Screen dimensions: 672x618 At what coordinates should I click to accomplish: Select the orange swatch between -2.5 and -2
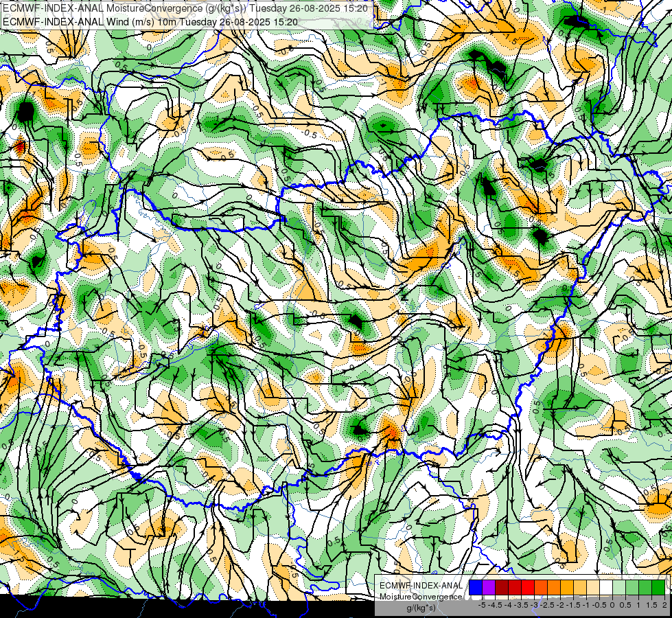pos(554,587)
